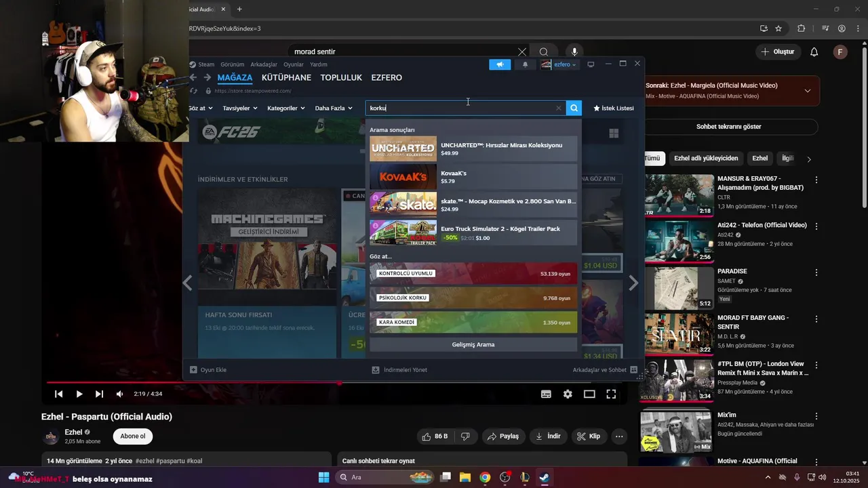868x488 pixels.
Task: Like the video with 86 B button
Action: 435,436
